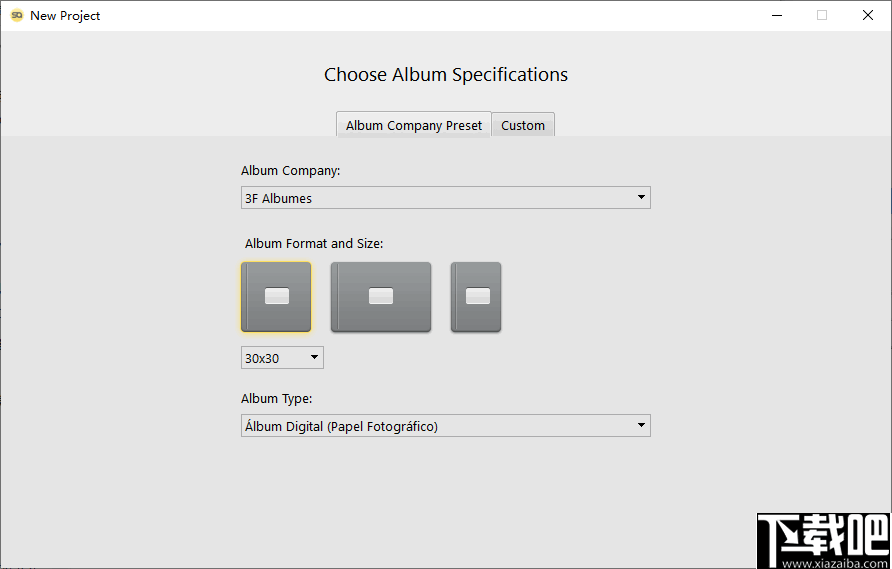892x569 pixels.
Task: Switch to the Album Company Preset tab
Action: click(x=413, y=125)
